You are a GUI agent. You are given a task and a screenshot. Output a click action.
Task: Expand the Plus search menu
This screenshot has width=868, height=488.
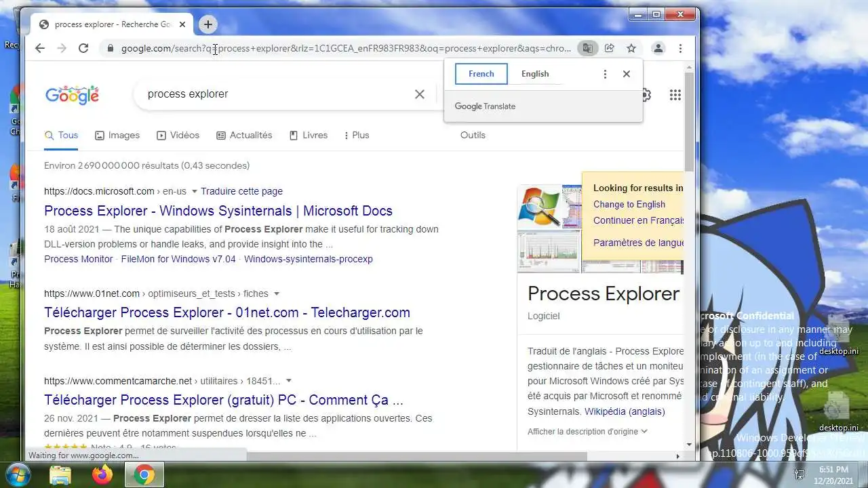tap(357, 135)
